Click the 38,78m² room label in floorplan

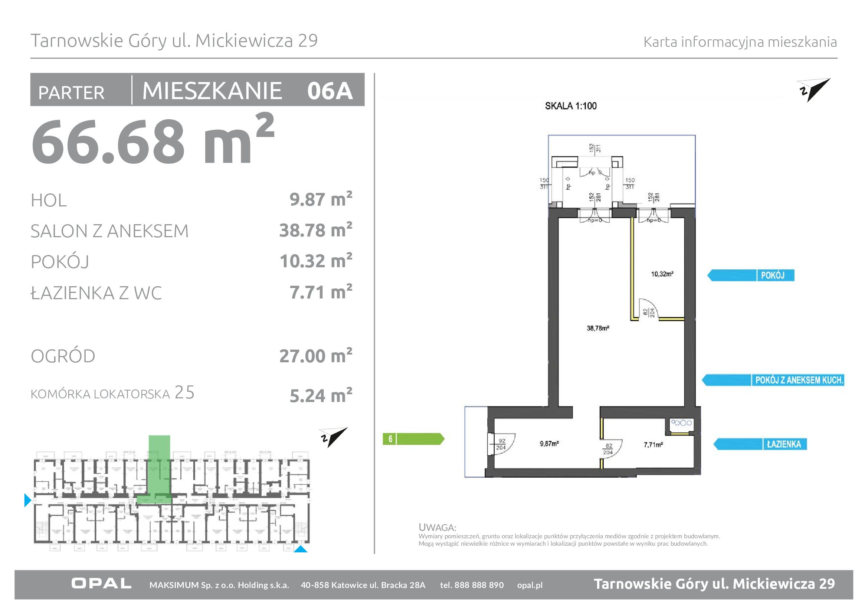598,328
